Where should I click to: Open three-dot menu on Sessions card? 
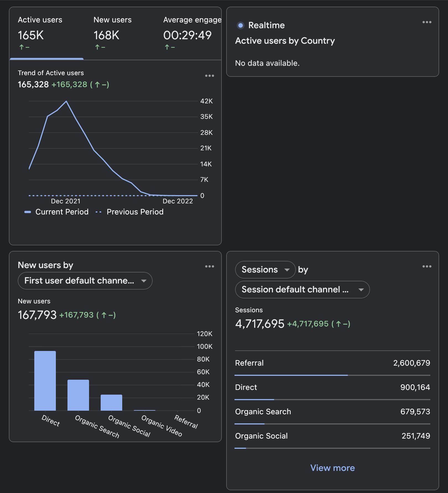click(x=427, y=266)
